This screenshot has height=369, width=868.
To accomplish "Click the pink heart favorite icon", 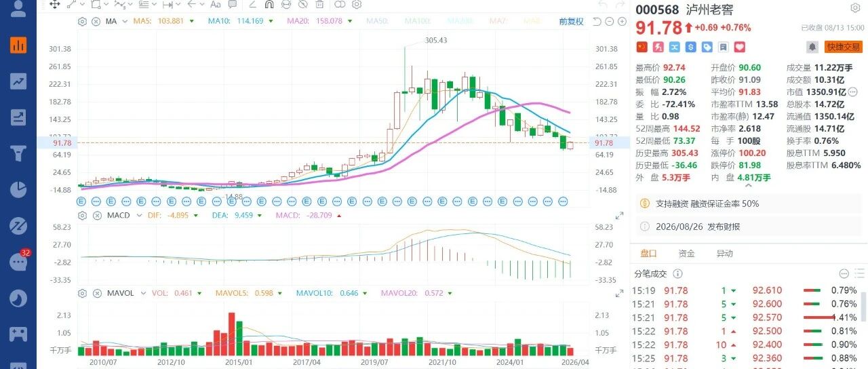I will pos(740,47).
